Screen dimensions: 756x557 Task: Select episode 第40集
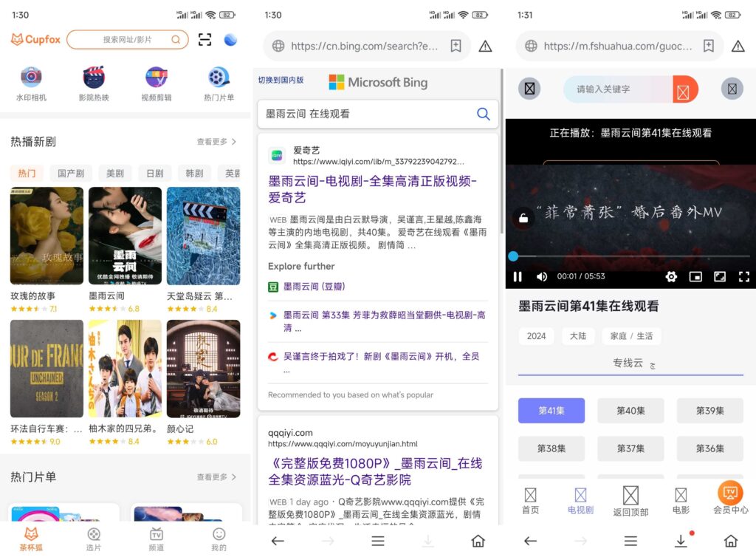(630, 411)
